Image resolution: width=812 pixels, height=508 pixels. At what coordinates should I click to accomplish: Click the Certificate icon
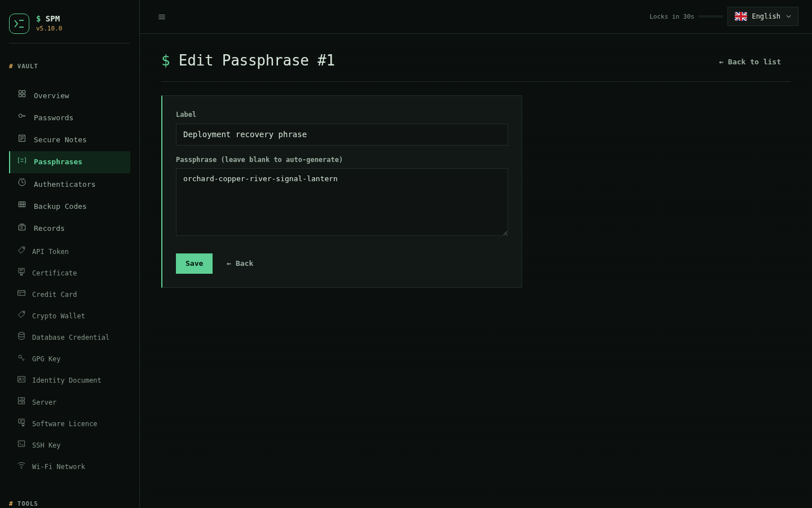pyautogui.click(x=21, y=271)
